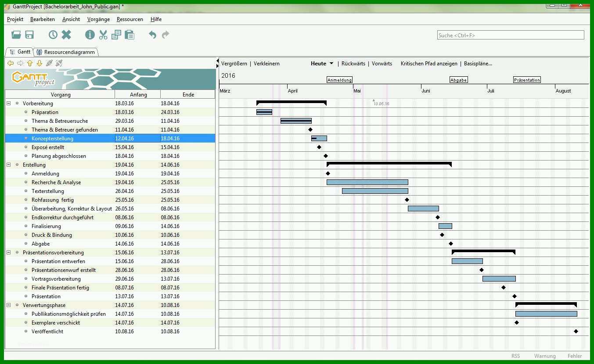Collapse the Präsentationsvorbereitung task group
The height and width of the screenshot is (364, 594).
tap(8, 253)
